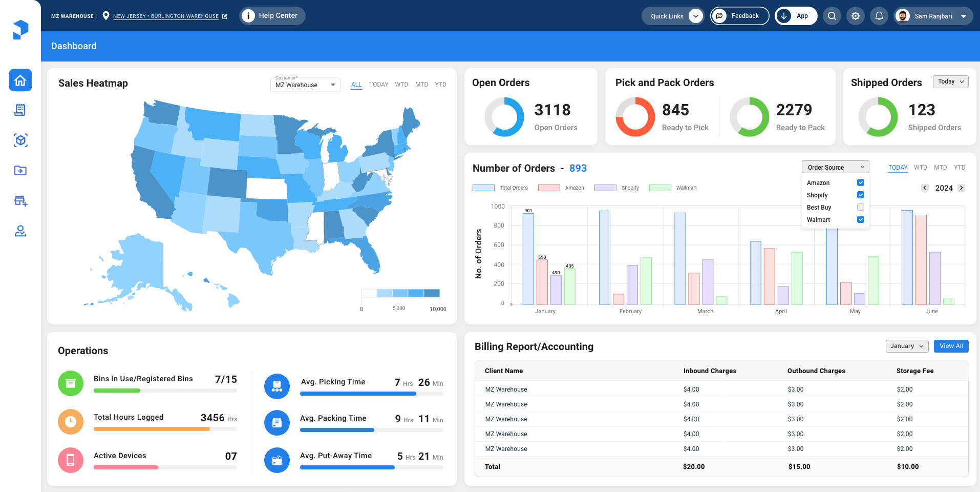Toggle the Shopify order source checkbox
This screenshot has width=980, height=492.
[861, 195]
